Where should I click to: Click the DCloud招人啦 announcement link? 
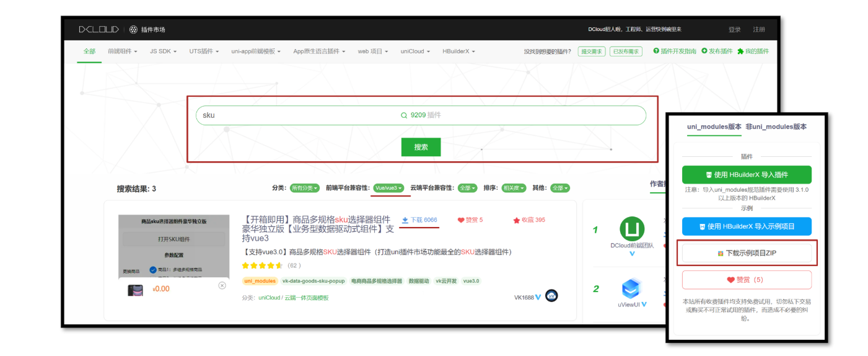pyautogui.click(x=635, y=29)
